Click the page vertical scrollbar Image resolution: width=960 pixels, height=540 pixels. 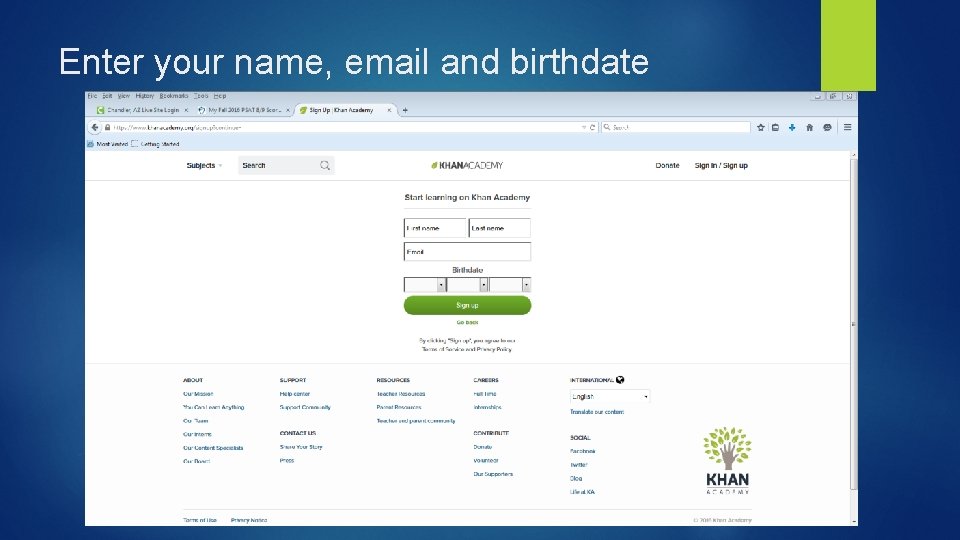pos(853,324)
